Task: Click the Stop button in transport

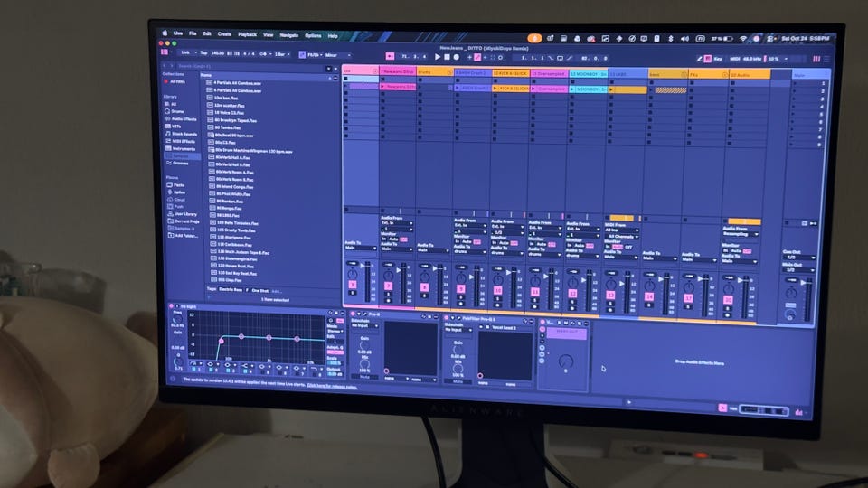Action: (447, 57)
